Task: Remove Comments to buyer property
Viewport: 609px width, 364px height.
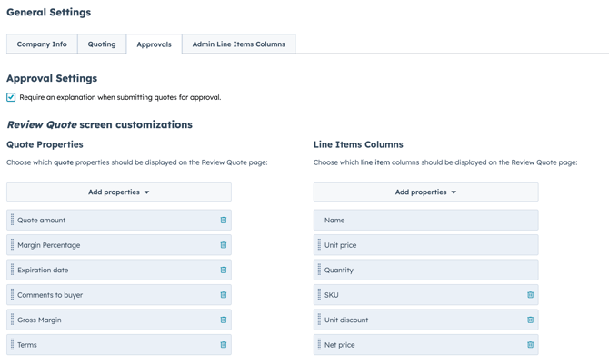Action: click(223, 295)
